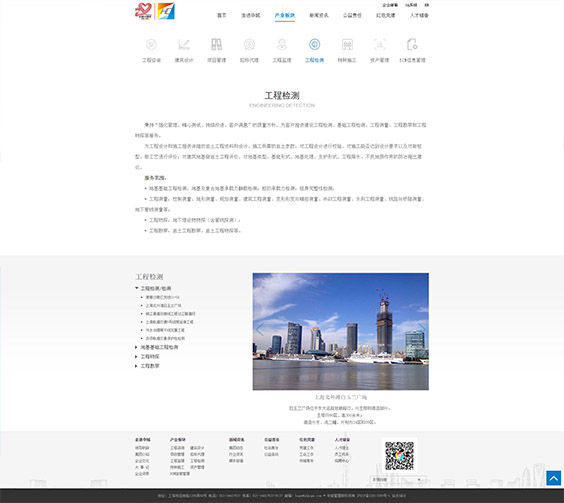
Task: Open the 红色党建 menu item
Action: [x=386, y=15]
